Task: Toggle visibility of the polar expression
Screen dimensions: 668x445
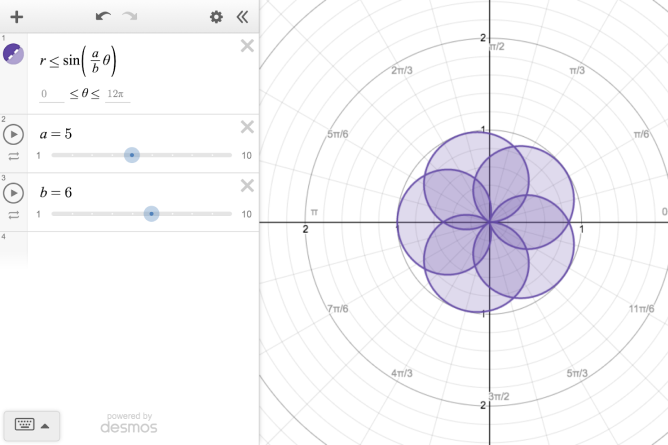Action: point(14,54)
